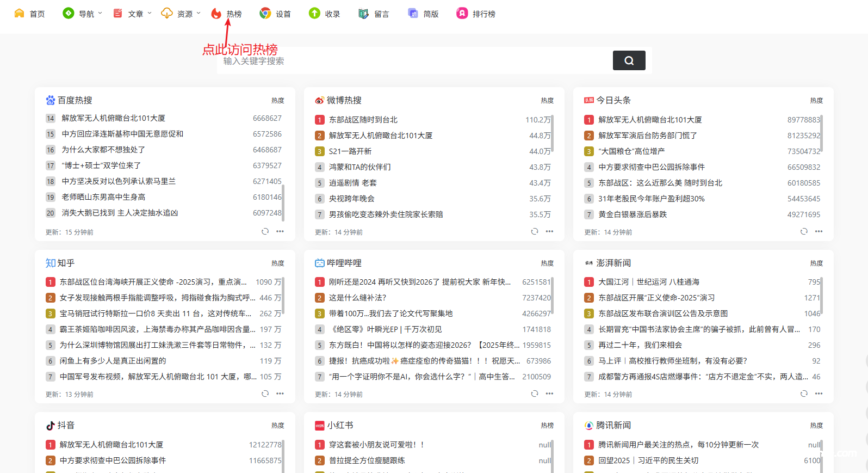
Task: Open 逍遥剧情 老套 in 微博热搜
Action: click(x=352, y=183)
